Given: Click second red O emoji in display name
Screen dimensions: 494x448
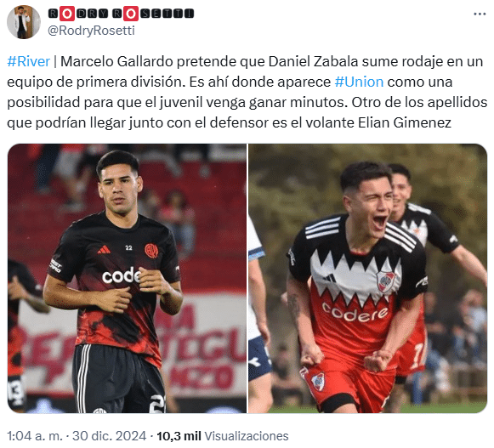Looking at the screenshot, I should pyautogui.click(x=130, y=14).
